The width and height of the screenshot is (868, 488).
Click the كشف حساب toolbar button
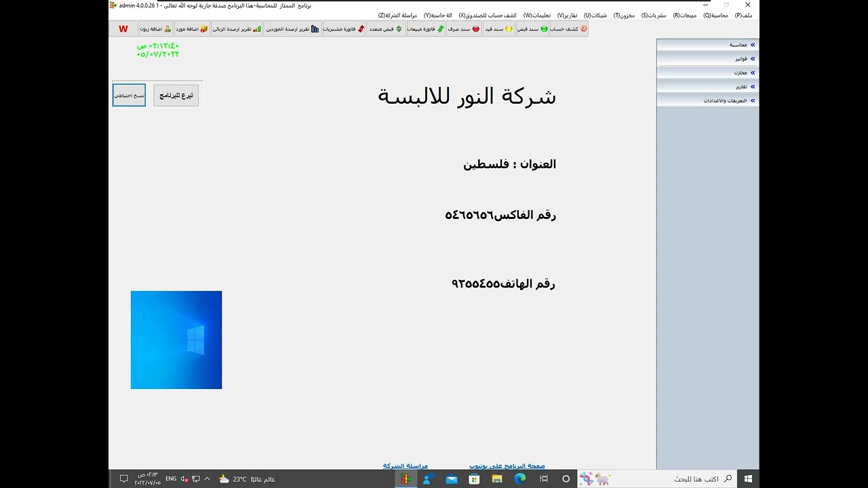(x=568, y=29)
